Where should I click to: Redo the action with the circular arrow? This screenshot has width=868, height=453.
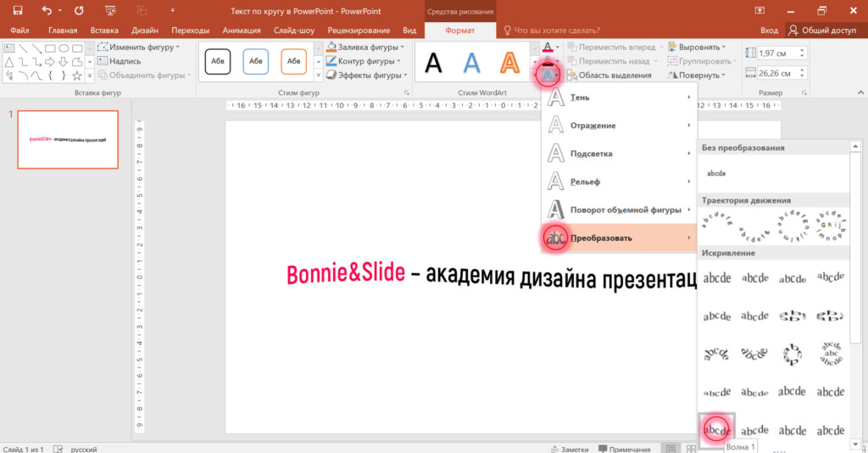coord(79,10)
